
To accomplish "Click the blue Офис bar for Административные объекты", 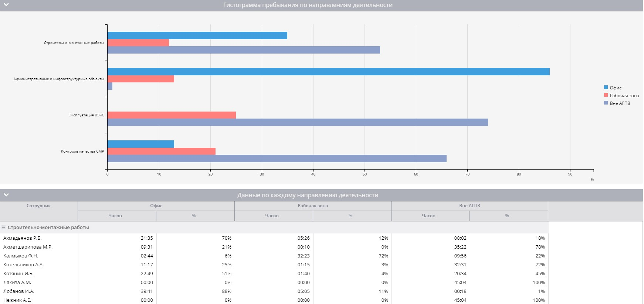I will pos(328,72).
